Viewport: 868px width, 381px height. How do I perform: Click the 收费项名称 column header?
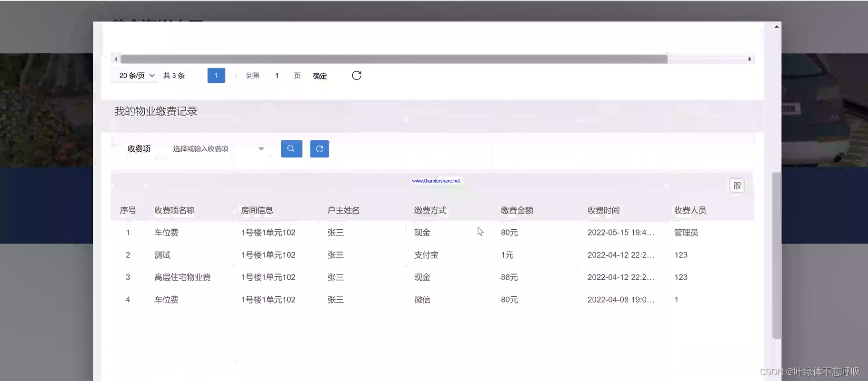pyautogui.click(x=174, y=210)
